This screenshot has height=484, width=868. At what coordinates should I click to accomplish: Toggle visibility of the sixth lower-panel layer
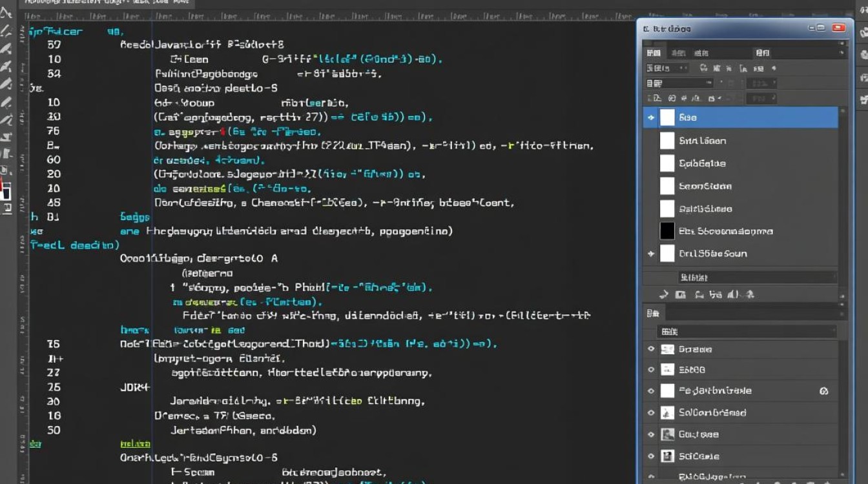(x=651, y=456)
